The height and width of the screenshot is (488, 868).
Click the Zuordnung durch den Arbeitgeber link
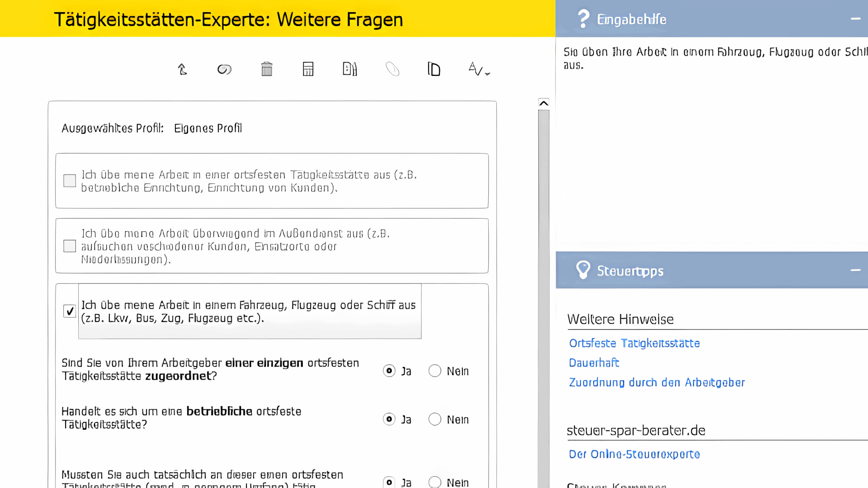(x=656, y=383)
